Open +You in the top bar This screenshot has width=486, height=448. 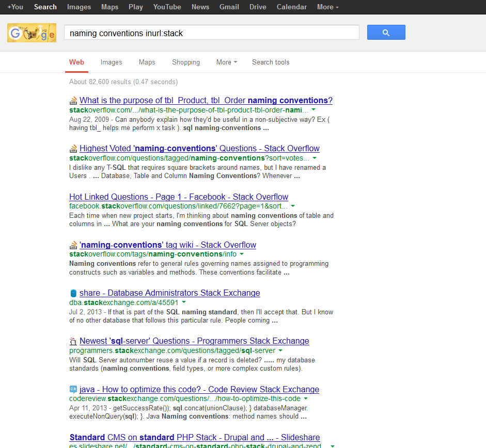[x=15, y=7]
